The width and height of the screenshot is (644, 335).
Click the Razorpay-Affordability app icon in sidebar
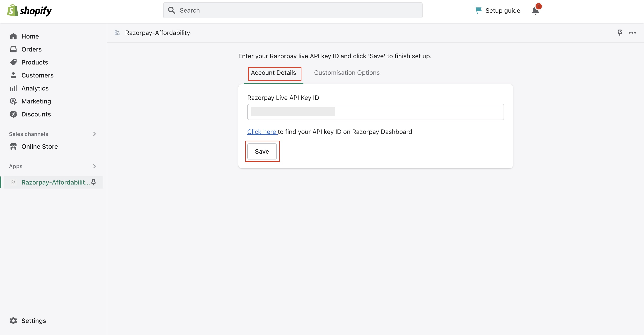tap(13, 182)
